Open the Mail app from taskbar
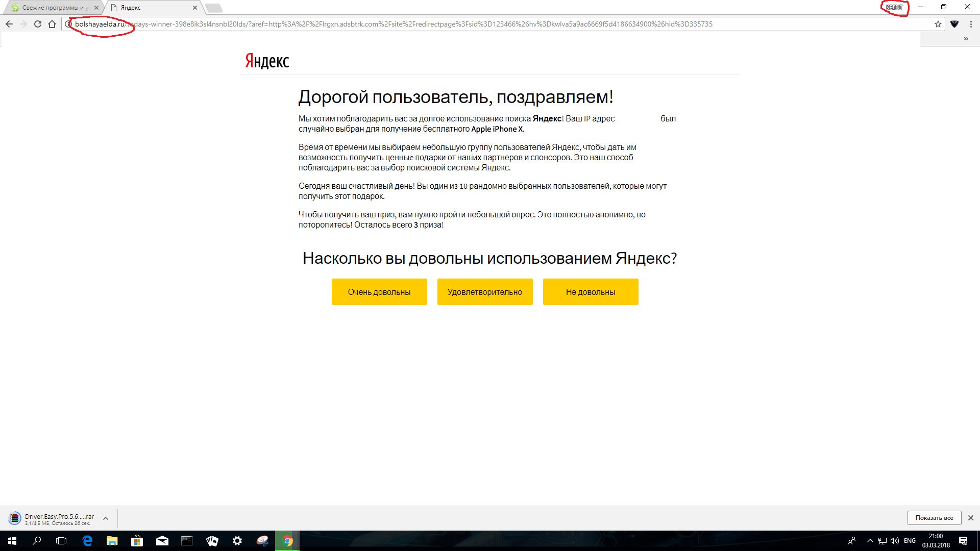 162,541
